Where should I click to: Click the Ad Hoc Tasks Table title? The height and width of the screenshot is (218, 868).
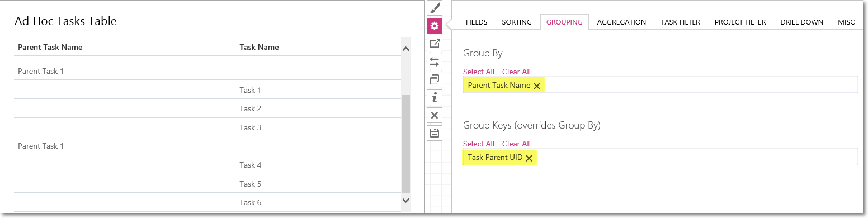coord(65,21)
